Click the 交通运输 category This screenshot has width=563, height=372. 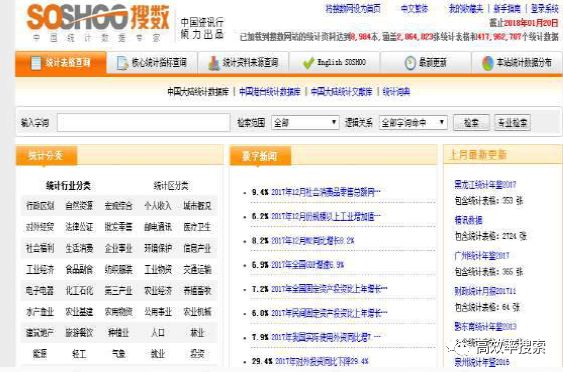(197, 269)
